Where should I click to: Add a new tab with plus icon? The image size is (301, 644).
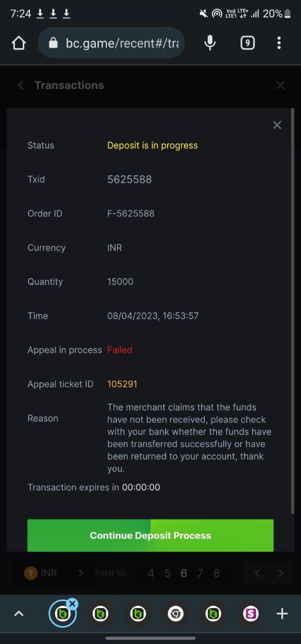click(282, 613)
